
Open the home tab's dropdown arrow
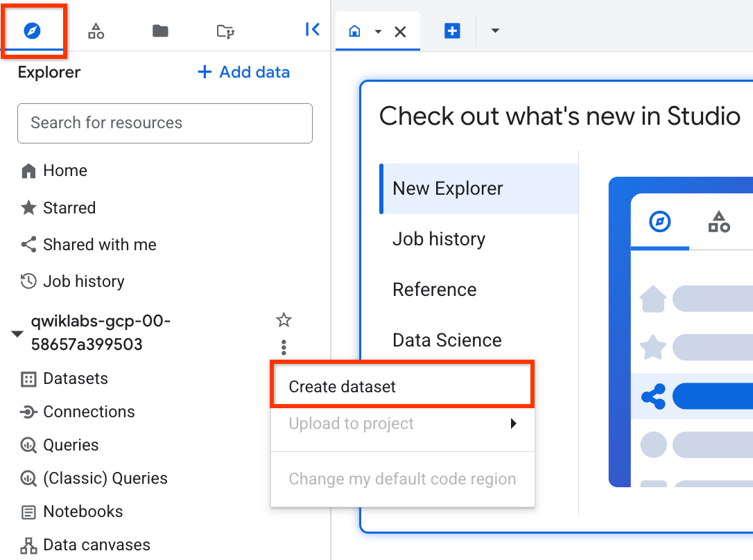point(377,31)
